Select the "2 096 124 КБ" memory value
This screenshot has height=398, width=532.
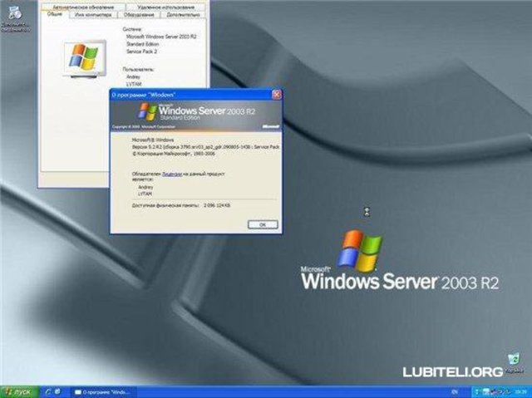(x=217, y=205)
